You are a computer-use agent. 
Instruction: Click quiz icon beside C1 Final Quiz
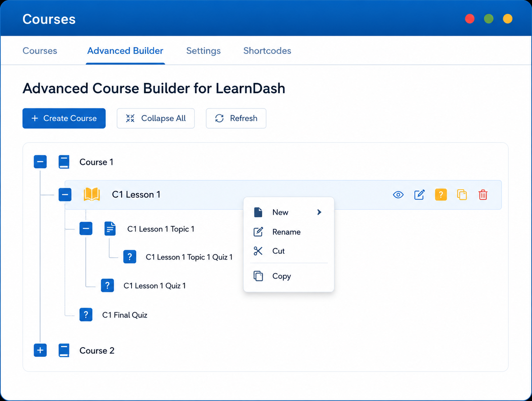(x=86, y=315)
